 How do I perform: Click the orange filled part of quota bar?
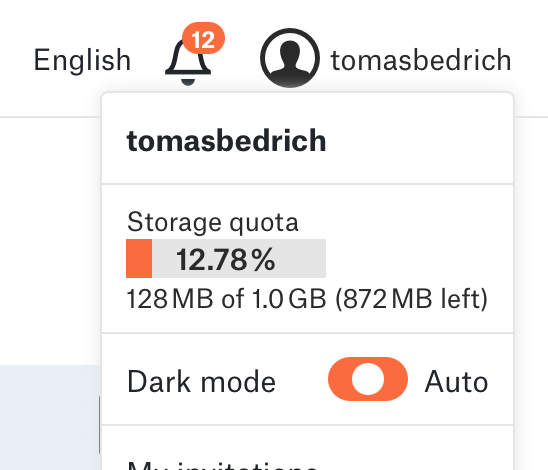pos(139,259)
